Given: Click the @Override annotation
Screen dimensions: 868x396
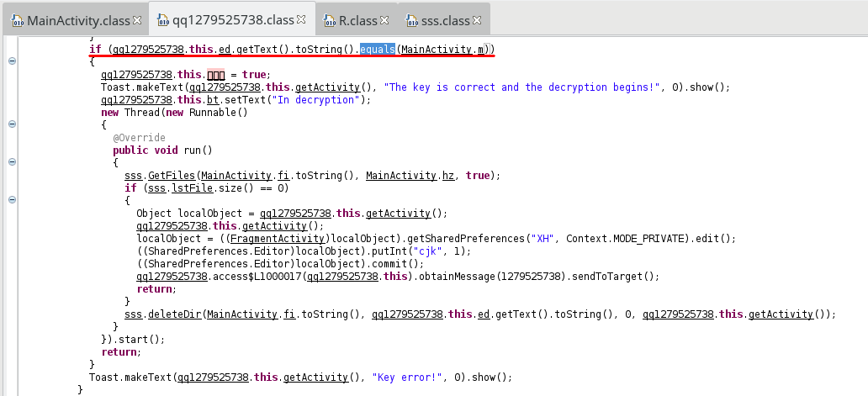Looking at the screenshot, I should 139,137.
